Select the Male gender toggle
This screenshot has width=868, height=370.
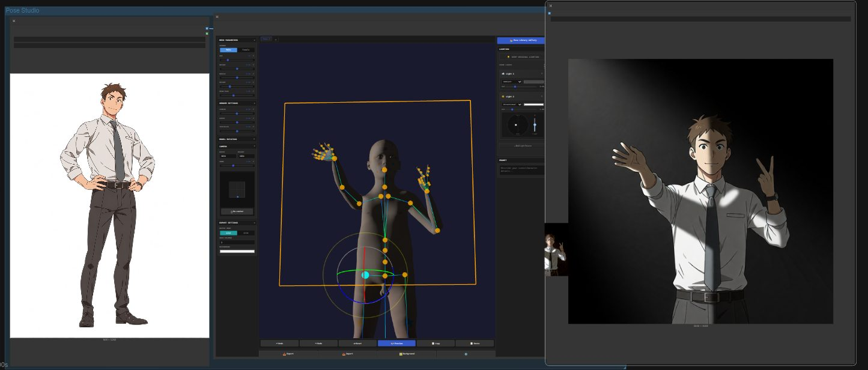point(228,50)
